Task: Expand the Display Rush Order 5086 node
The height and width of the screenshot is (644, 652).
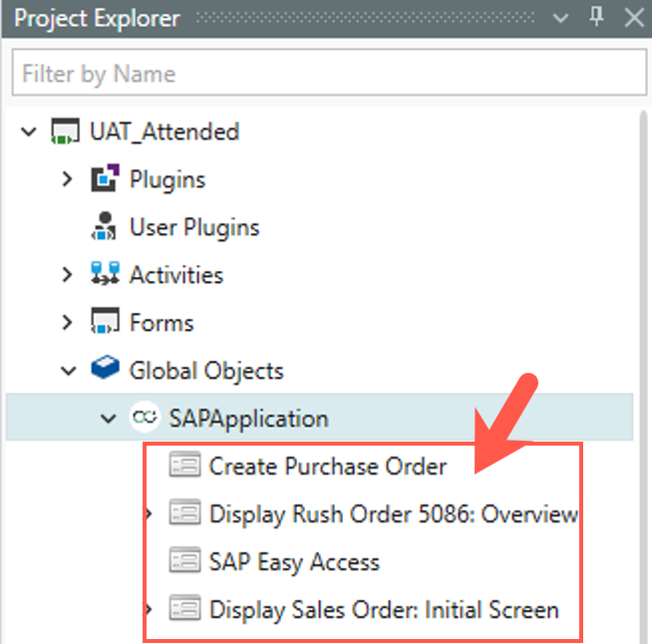Action: (x=149, y=513)
